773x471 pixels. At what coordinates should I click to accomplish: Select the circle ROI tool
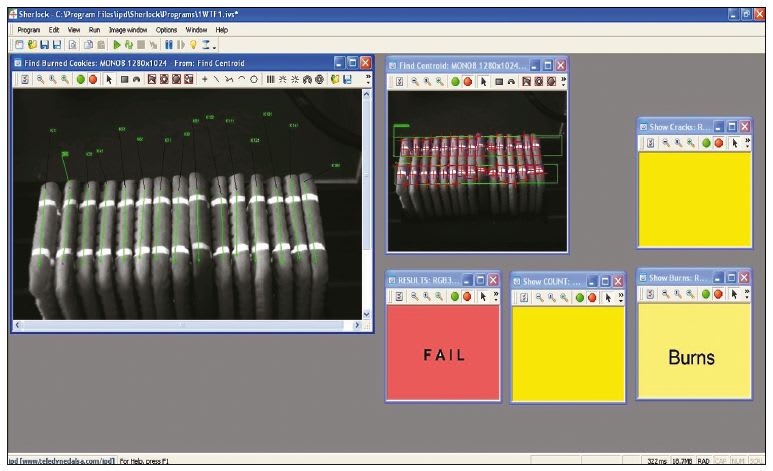(x=253, y=79)
